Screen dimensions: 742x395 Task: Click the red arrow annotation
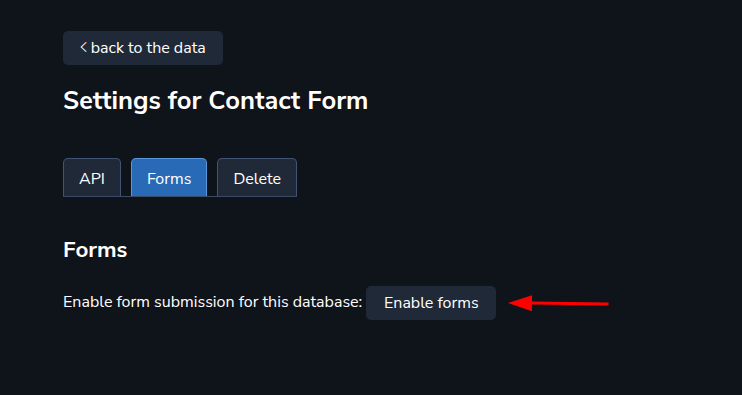[559, 303]
